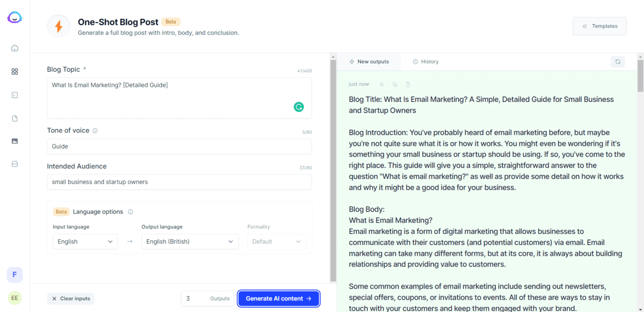Open the commands icon in sidebar
The width and height of the screenshot is (644, 312).
pos(14,95)
